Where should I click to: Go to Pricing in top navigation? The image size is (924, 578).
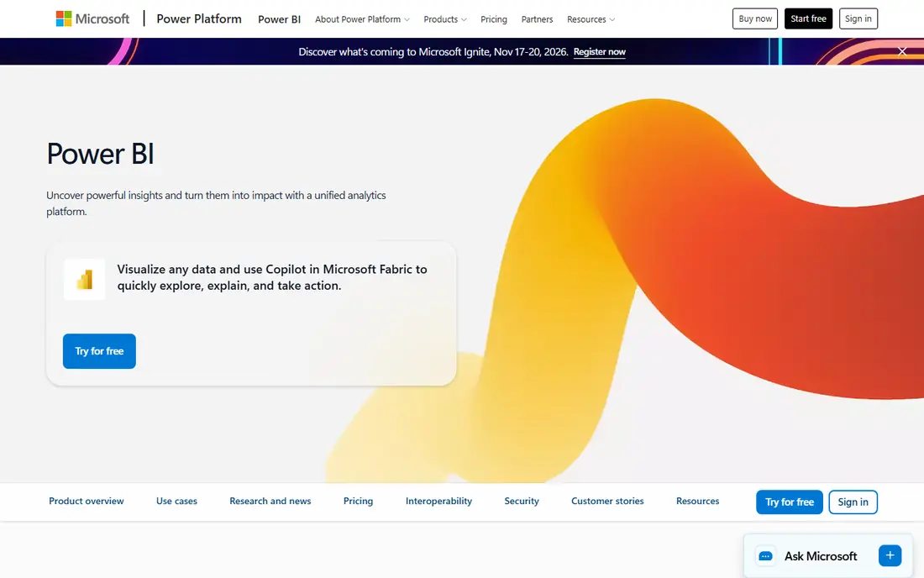click(x=494, y=19)
